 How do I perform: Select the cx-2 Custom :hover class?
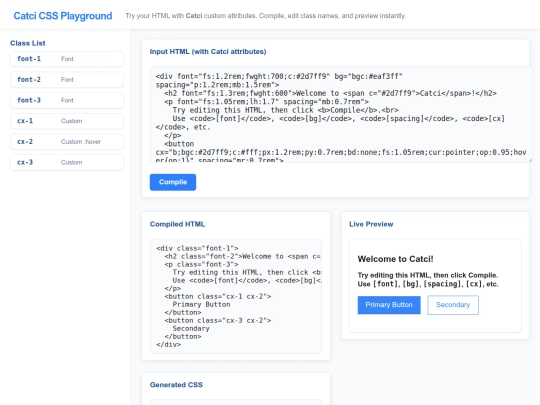[x=67, y=142]
